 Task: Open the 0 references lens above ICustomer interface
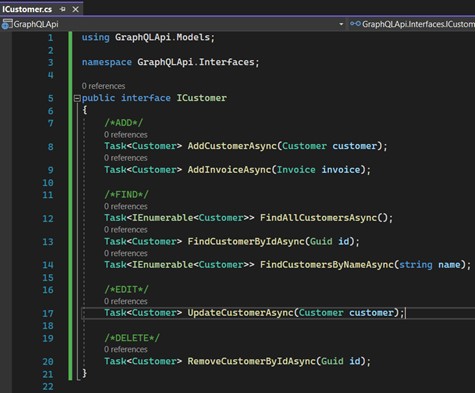[103, 86]
